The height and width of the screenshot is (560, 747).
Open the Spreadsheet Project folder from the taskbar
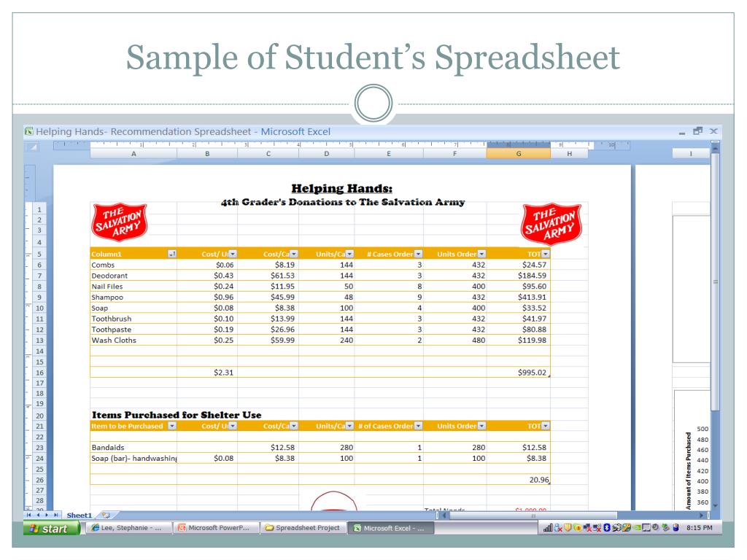[303, 528]
